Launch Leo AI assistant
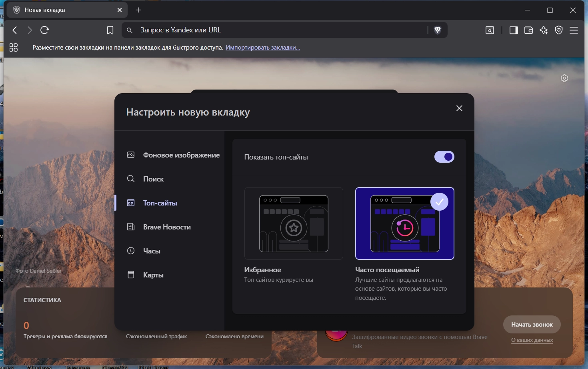Screen dimensions: 588x369 coord(544,30)
